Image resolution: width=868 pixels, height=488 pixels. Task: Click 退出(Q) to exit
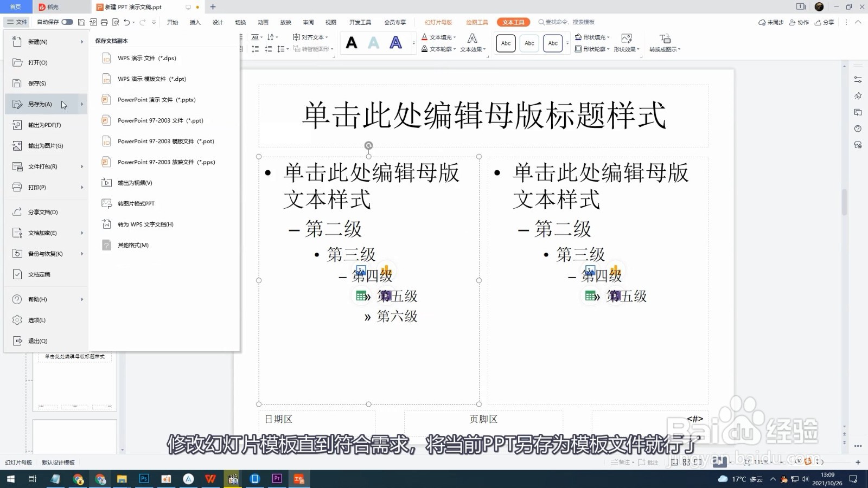coord(47,341)
